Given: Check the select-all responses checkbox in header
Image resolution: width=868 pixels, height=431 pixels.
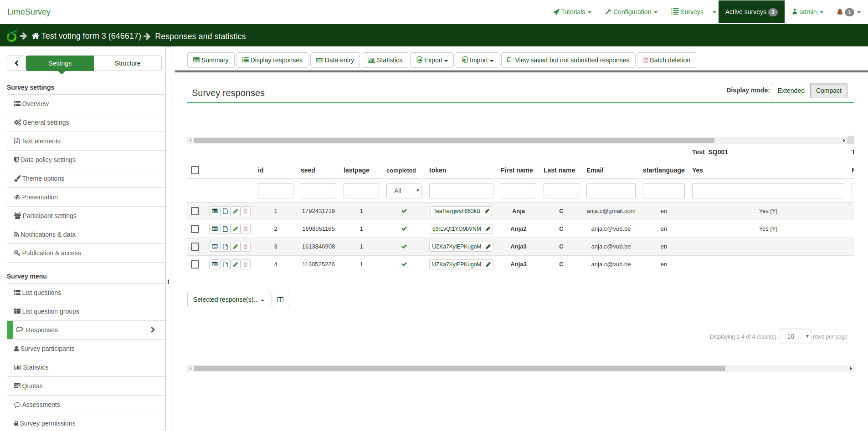Looking at the screenshot, I should point(195,170).
